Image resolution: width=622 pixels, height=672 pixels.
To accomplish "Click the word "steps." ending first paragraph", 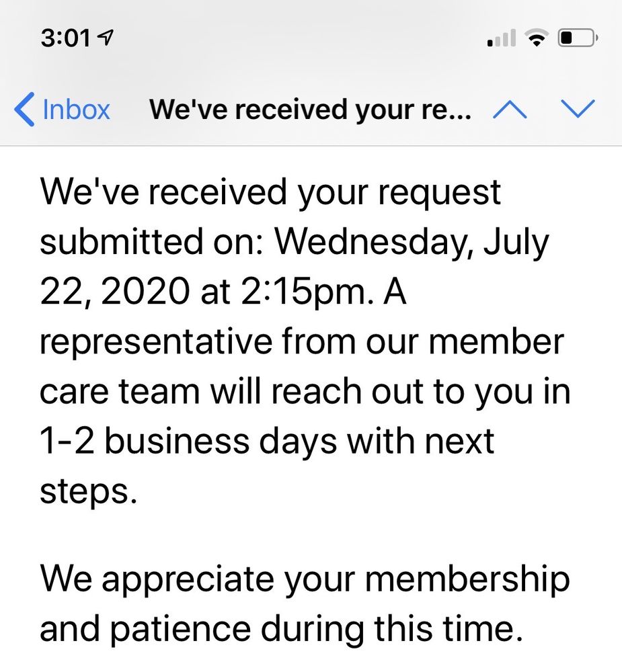I will coord(88,491).
